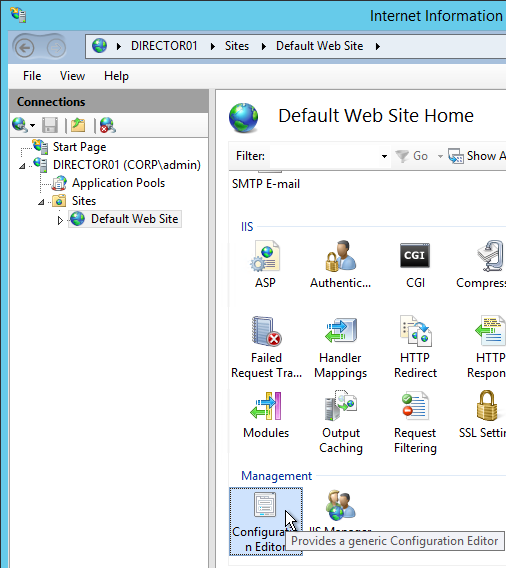Click the globe icon in the address bar
The width and height of the screenshot is (506, 568).
pos(99,46)
